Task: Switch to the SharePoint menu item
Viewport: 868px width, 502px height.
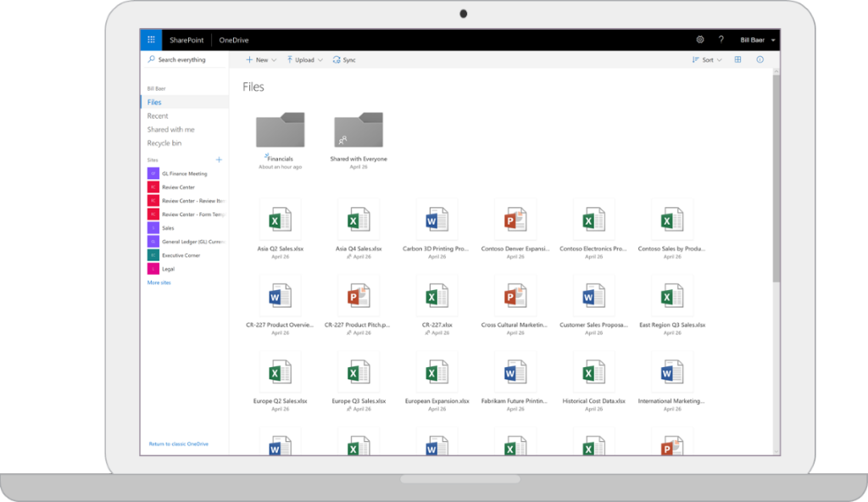Action: coord(185,39)
